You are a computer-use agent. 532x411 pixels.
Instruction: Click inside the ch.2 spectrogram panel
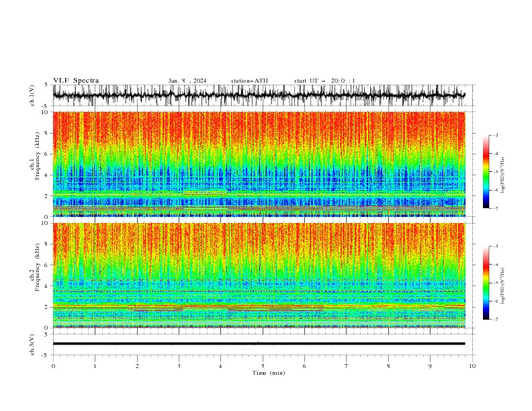259,275
